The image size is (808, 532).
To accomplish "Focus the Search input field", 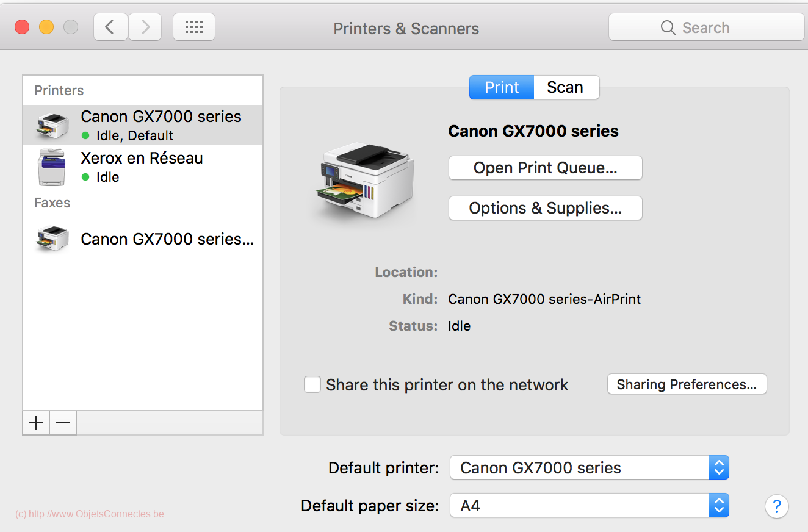I will coord(706,27).
